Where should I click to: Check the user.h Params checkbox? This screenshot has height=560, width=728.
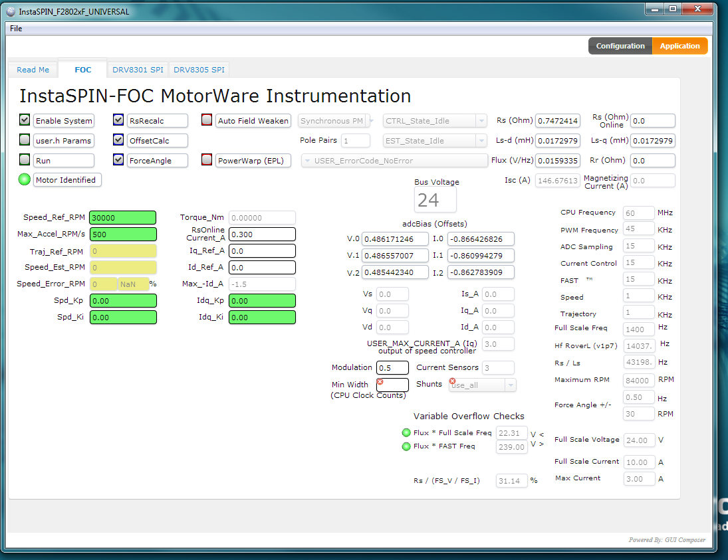[x=25, y=140]
